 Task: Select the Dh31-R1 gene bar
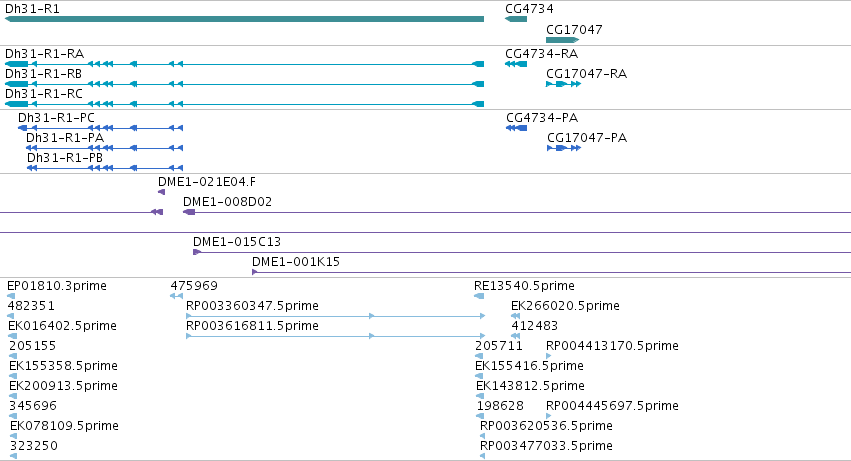click(x=244, y=19)
